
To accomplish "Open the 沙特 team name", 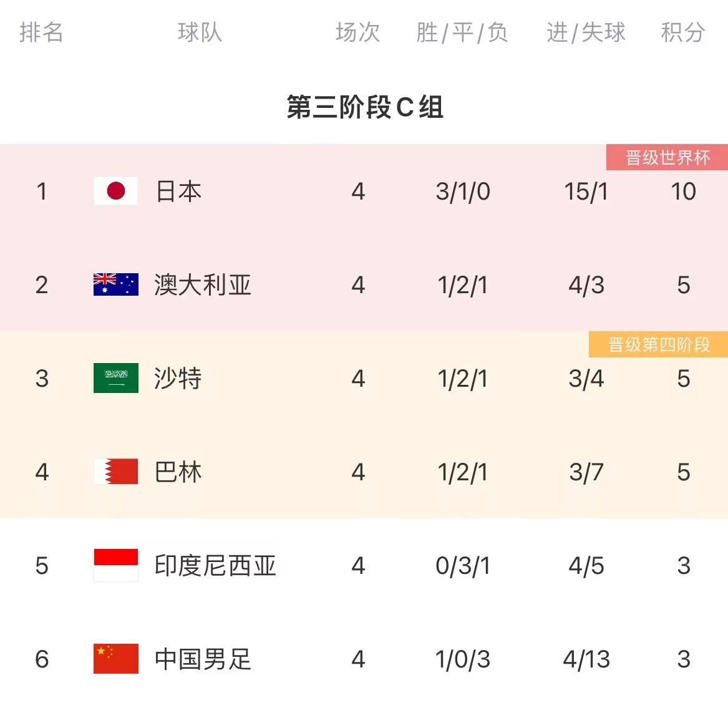I will click(x=178, y=379).
